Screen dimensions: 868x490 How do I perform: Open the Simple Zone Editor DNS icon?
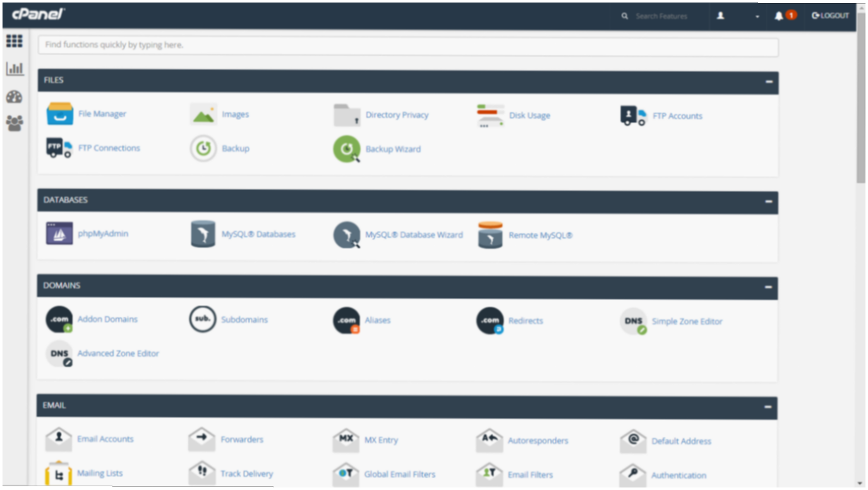(633, 321)
